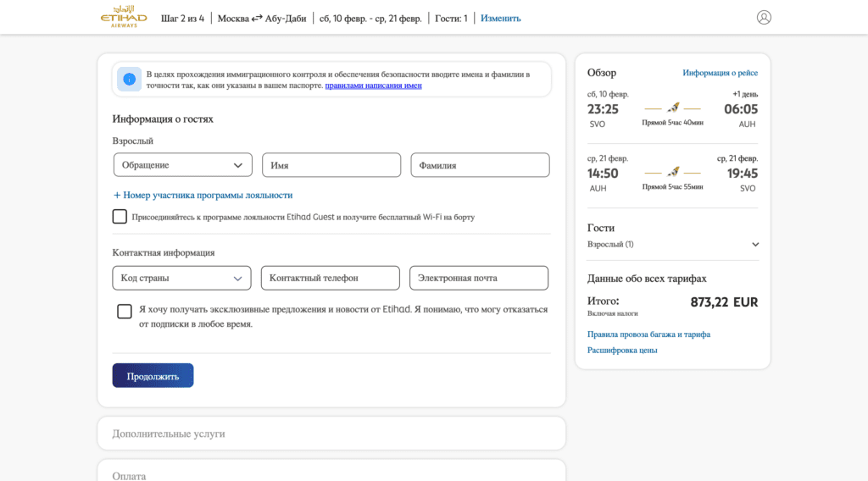Image resolution: width=868 pixels, height=481 pixels.
Task: Click the Прямой 5час 55мин label
Action: click(x=672, y=187)
